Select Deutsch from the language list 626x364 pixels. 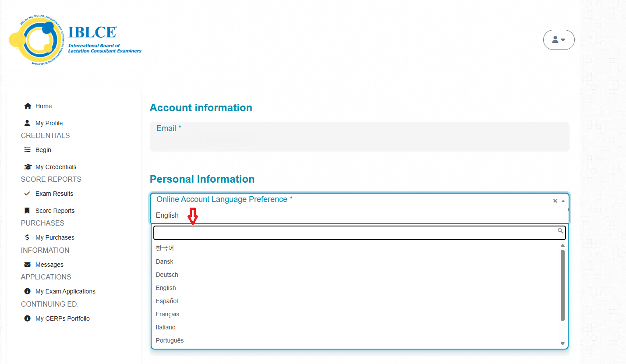[167, 275]
